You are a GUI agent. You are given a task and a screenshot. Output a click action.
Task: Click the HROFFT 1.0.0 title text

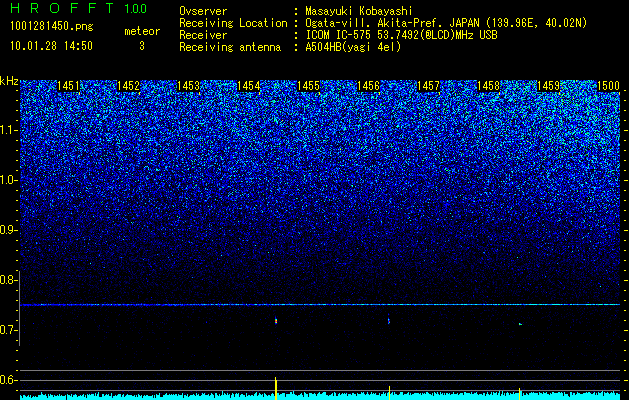[x=79, y=8]
